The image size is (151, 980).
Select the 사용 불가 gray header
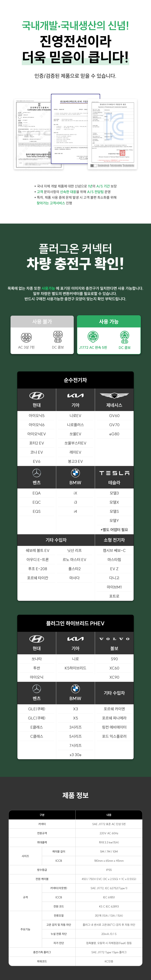(42, 321)
